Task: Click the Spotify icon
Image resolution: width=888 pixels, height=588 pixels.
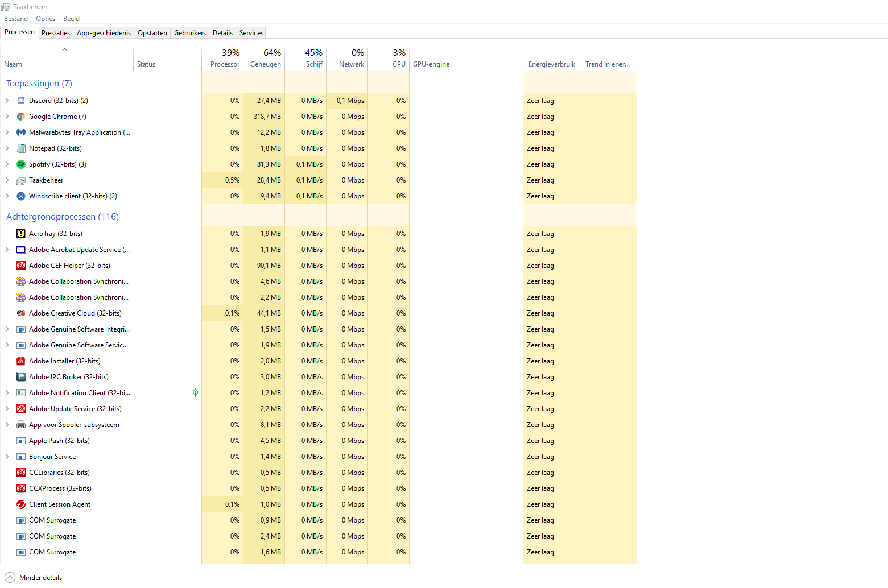Action: click(x=21, y=164)
